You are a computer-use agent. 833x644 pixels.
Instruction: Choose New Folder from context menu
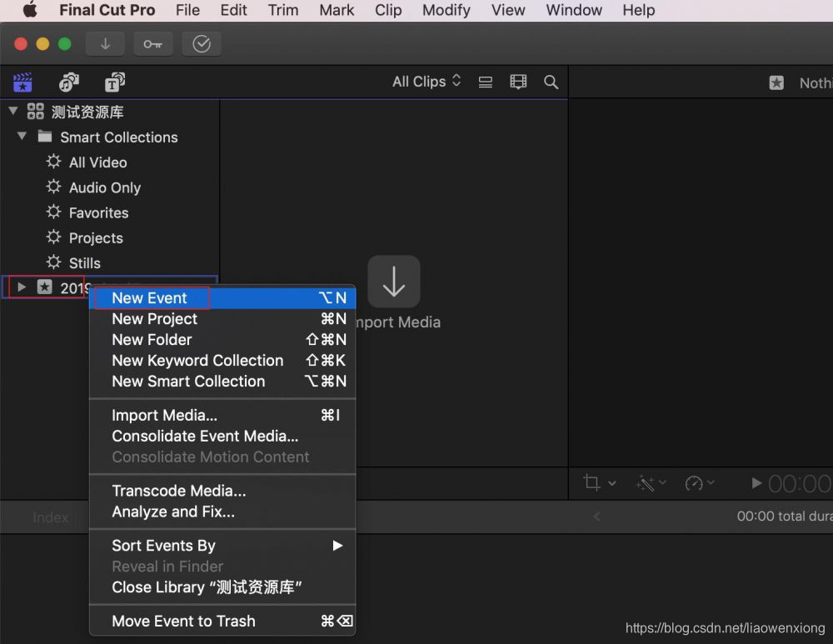[x=222, y=340]
